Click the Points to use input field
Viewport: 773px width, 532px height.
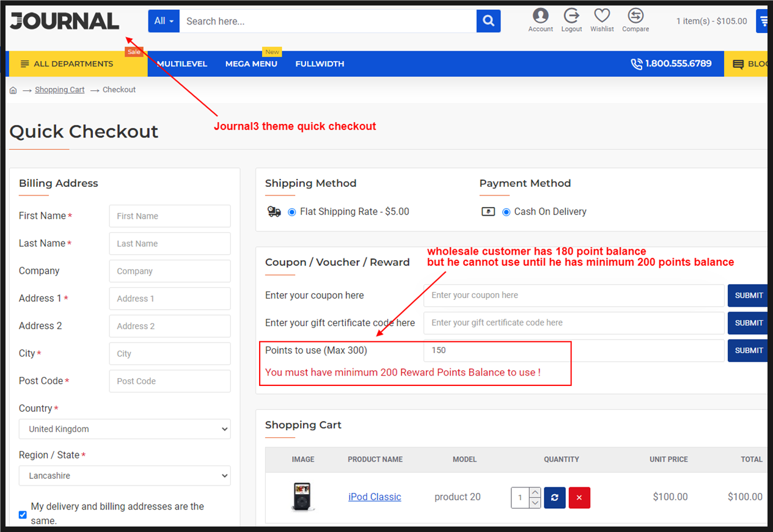[573, 351]
